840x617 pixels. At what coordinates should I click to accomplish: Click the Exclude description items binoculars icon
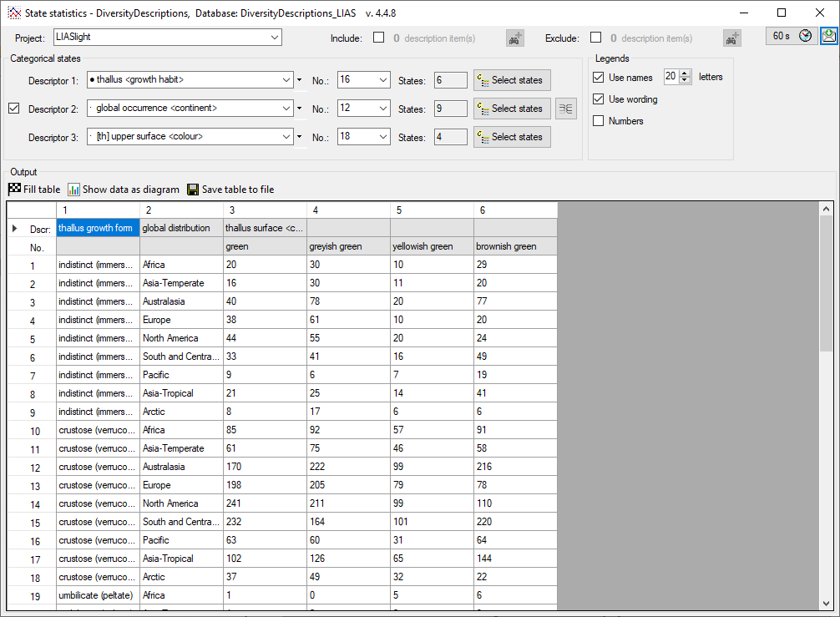click(732, 38)
